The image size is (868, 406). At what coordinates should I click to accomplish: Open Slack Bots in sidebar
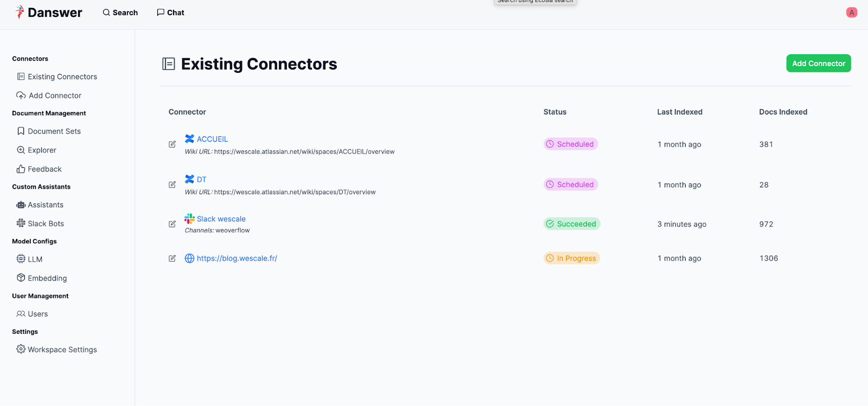pos(40,223)
